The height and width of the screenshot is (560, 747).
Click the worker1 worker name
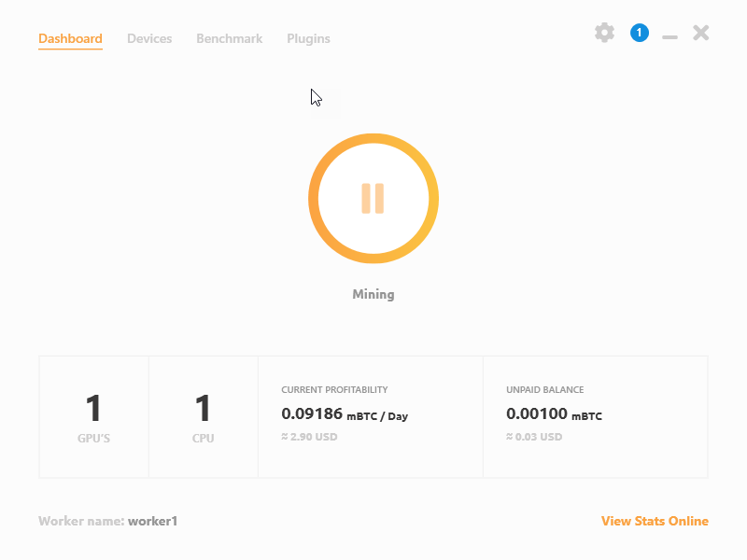(x=152, y=521)
